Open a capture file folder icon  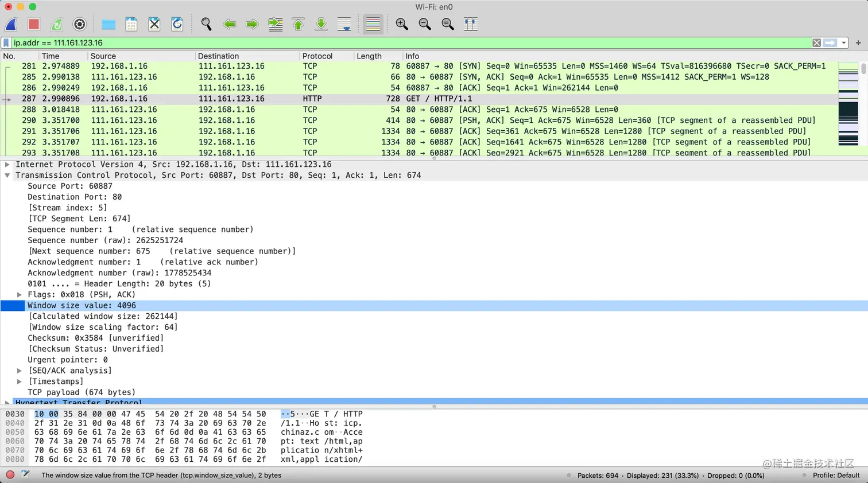(108, 24)
